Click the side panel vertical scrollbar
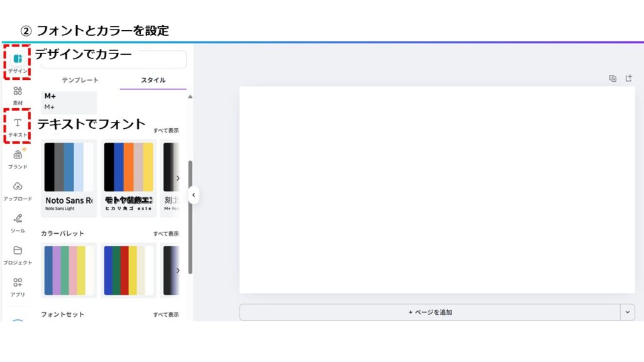Image resolution: width=644 pixels, height=362 pixels. point(190,217)
